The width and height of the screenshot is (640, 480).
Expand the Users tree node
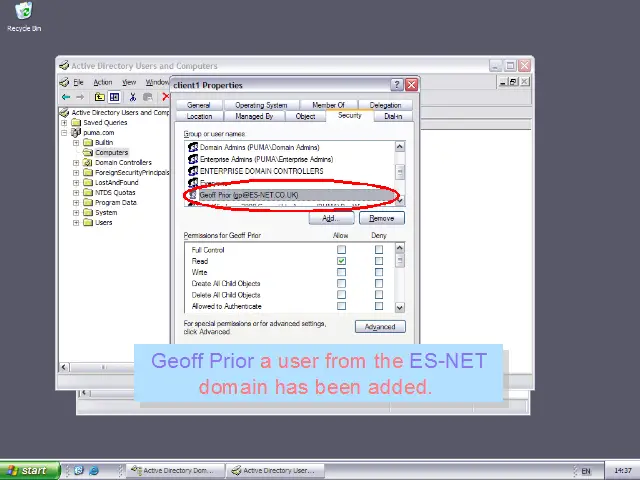pos(76,222)
